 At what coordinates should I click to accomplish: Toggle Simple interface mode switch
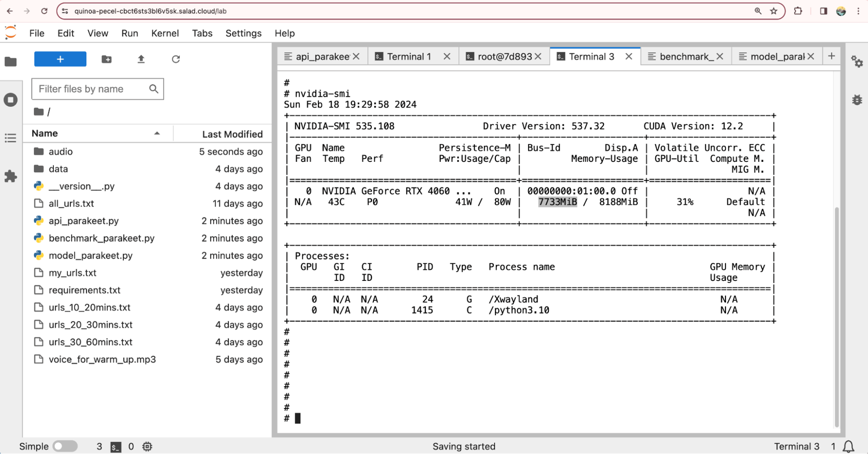(65, 447)
